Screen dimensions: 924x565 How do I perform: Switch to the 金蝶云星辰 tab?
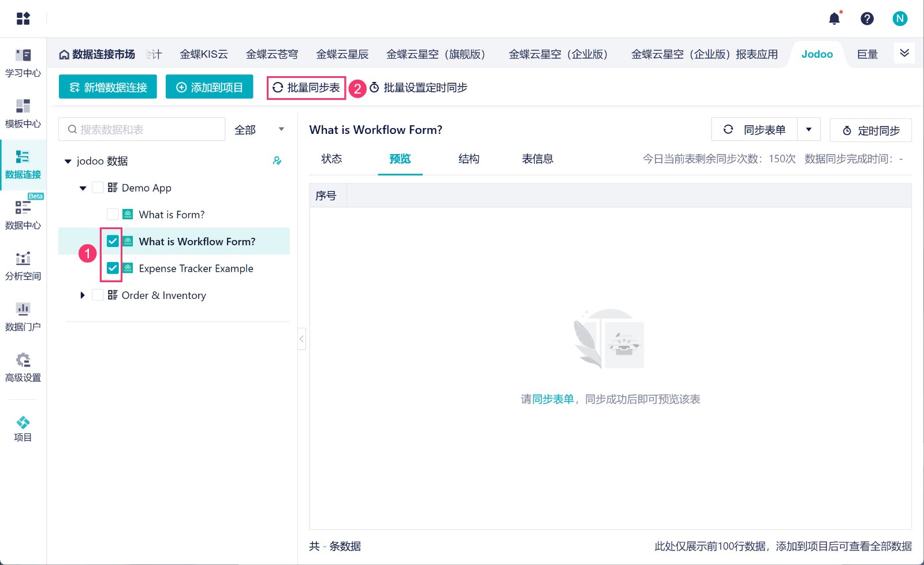[x=342, y=54]
